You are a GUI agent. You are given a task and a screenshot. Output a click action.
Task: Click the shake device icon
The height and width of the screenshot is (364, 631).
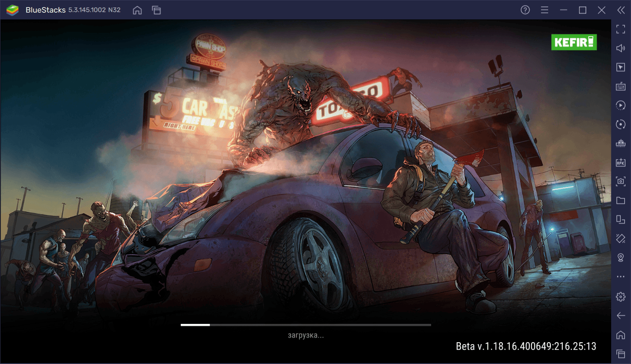point(621,238)
